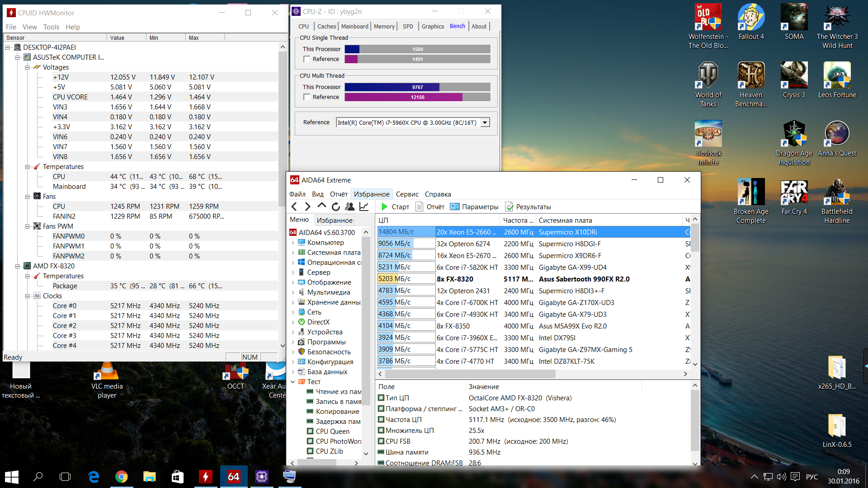Viewport: 868px width, 488px height.
Task: Click AIDA64 graph chart toolbar icon
Action: pyautogui.click(x=363, y=206)
